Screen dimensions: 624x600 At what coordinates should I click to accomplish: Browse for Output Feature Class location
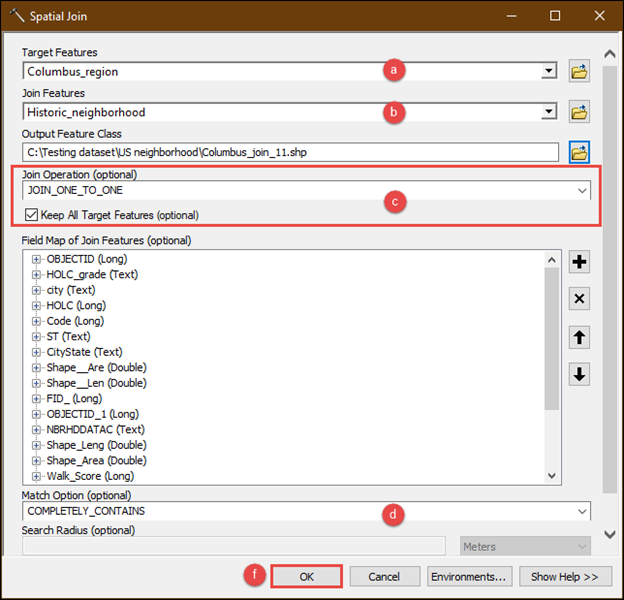(x=579, y=152)
